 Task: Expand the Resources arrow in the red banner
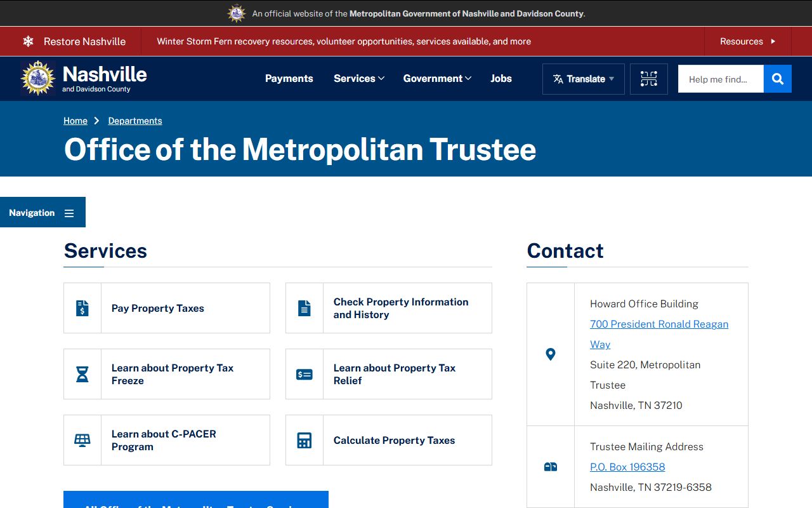pyautogui.click(x=773, y=41)
